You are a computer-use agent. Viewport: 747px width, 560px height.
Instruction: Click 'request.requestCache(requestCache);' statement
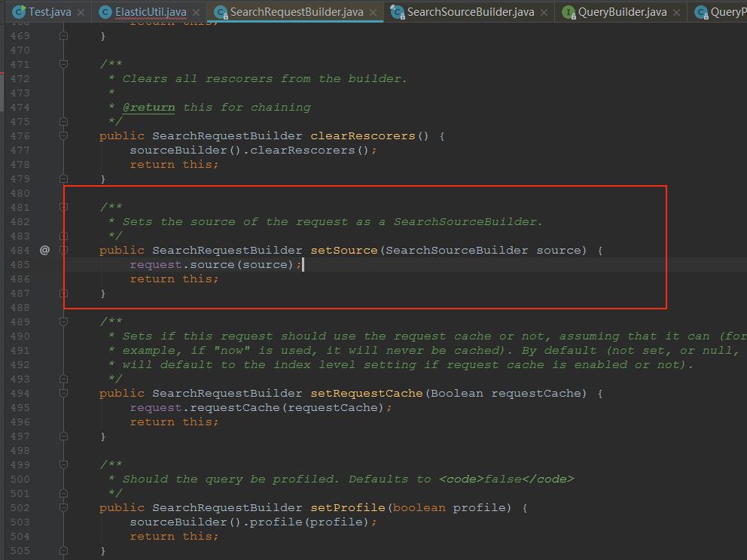(x=261, y=408)
